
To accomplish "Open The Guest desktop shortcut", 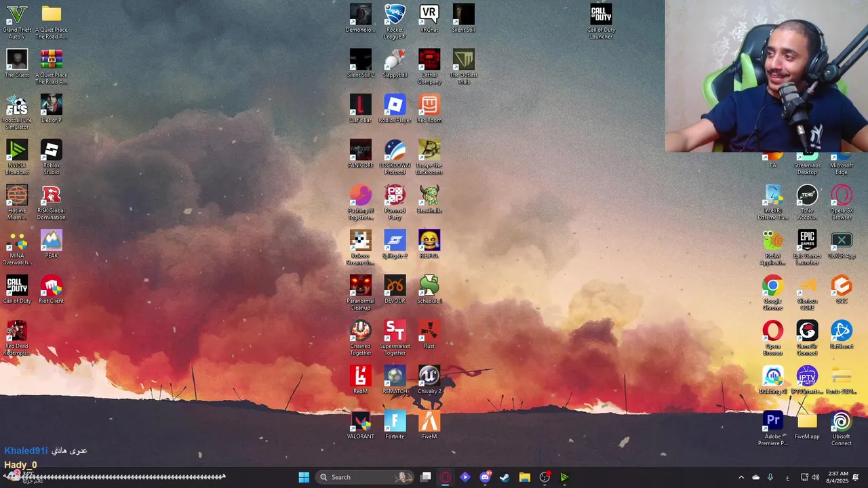I will tap(17, 64).
